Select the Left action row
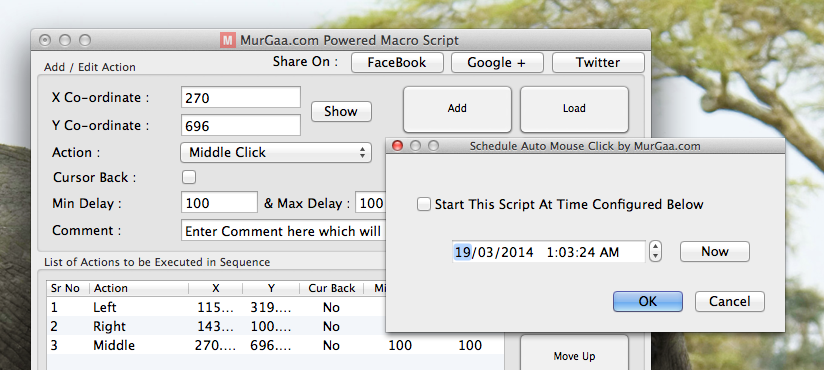824x370 pixels. click(275, 307)
